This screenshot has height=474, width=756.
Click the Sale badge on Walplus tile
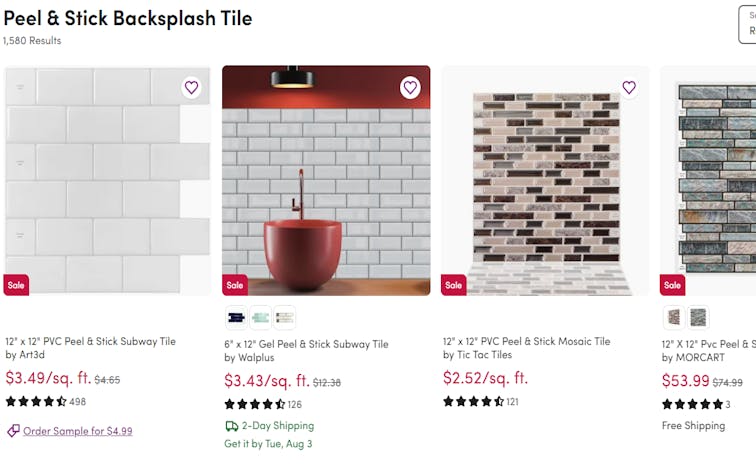[235, 284]
